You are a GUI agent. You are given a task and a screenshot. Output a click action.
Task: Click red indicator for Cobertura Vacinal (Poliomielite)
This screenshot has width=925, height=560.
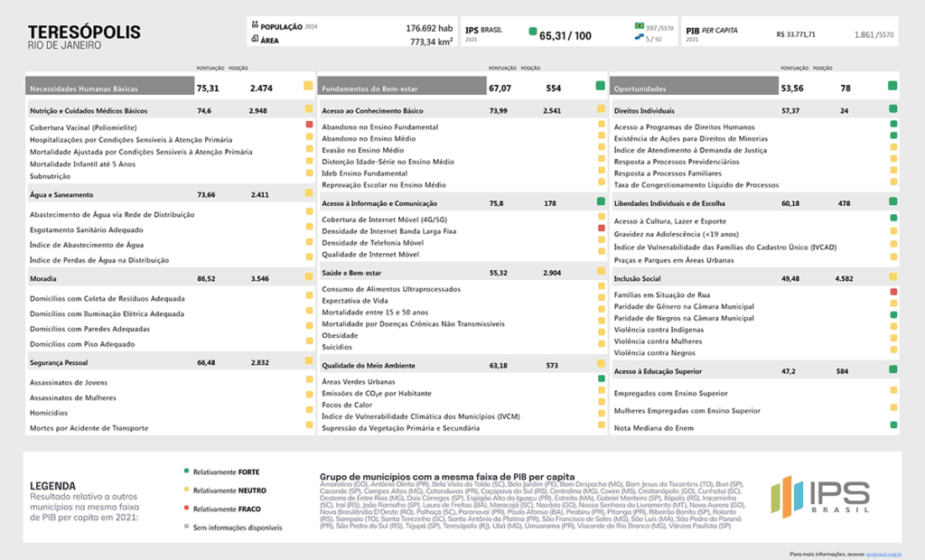[x=309, y=124]
